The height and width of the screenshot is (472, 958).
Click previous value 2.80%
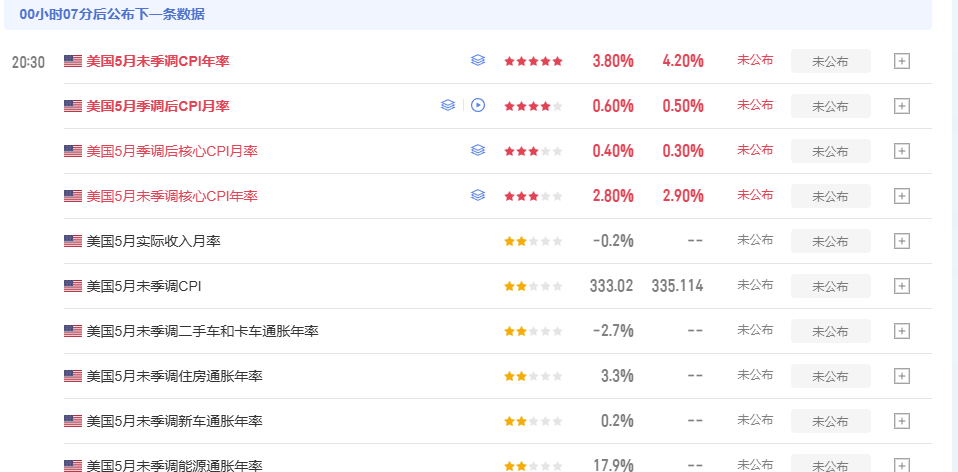tap(613, 196)
